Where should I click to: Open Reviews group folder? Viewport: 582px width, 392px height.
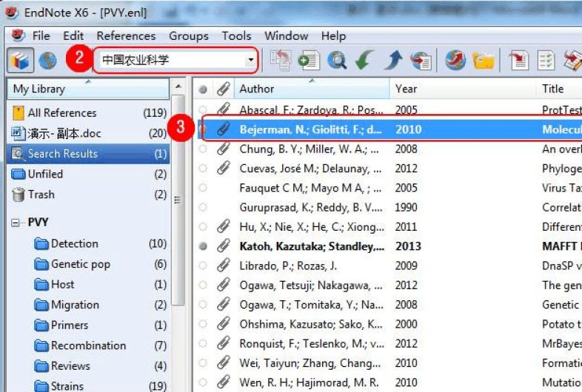(99, 366)
